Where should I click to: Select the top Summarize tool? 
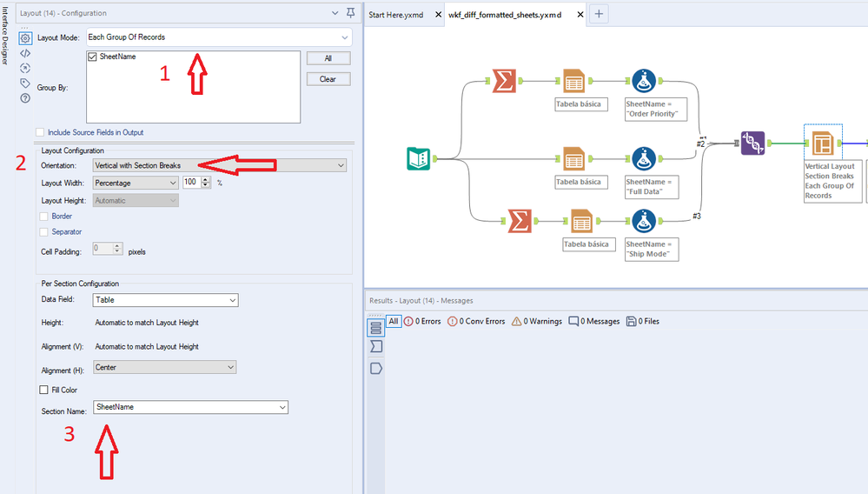504,81
